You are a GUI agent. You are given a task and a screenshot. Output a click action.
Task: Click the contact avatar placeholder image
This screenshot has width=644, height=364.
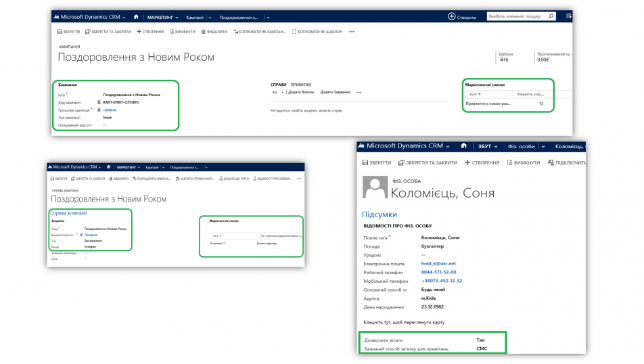point(375,187)
